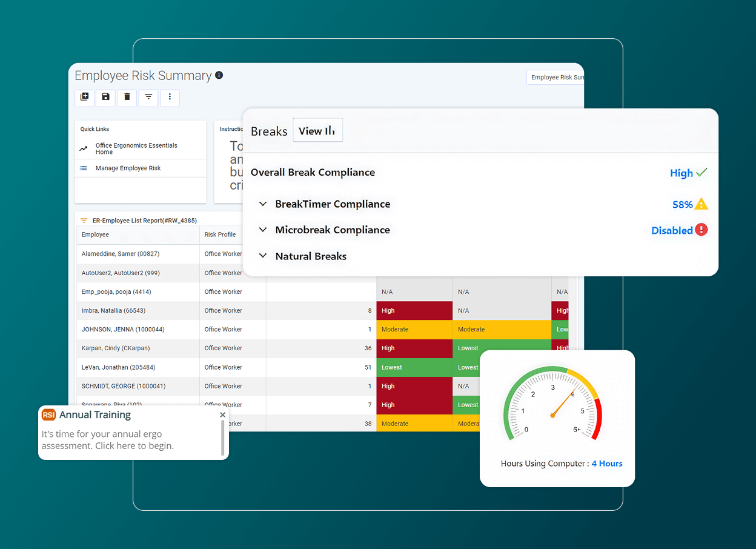Click the info icon next to Employee Risk Summary
756x549 pixels.
(x=219, y=75)
